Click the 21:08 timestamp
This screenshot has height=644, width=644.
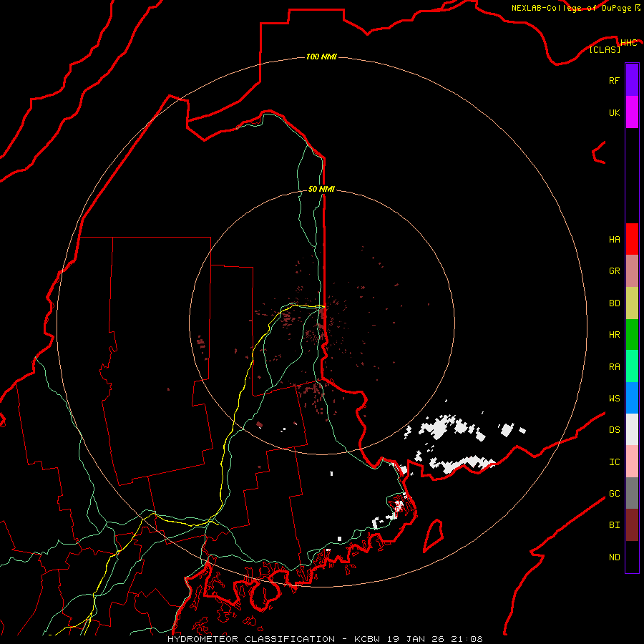(x=467, y=639)
